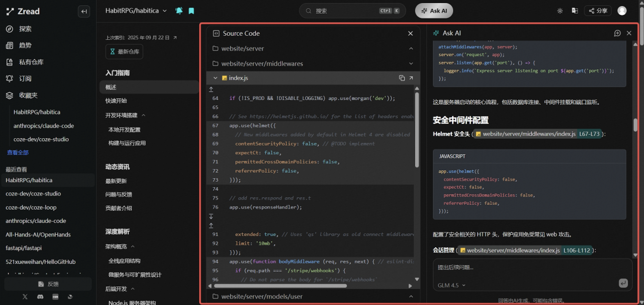Open 问题与反馈 page
The image size is (644, 305).
[x=119, y=195]
